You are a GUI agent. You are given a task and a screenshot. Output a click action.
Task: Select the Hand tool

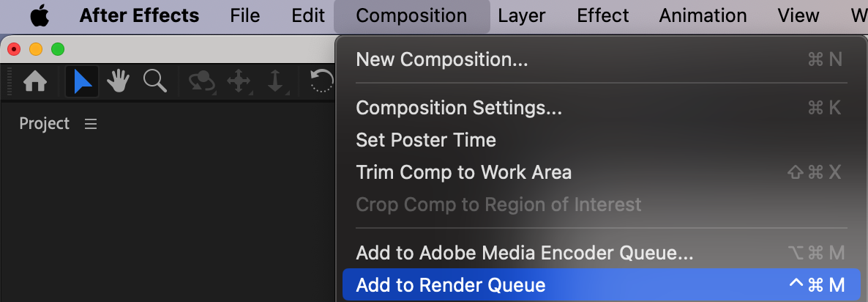pos(118,82)
